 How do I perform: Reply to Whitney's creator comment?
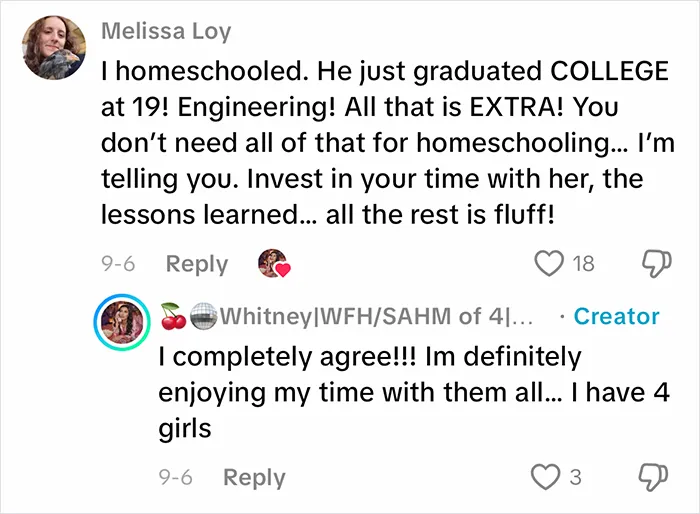tap(254, 477)
